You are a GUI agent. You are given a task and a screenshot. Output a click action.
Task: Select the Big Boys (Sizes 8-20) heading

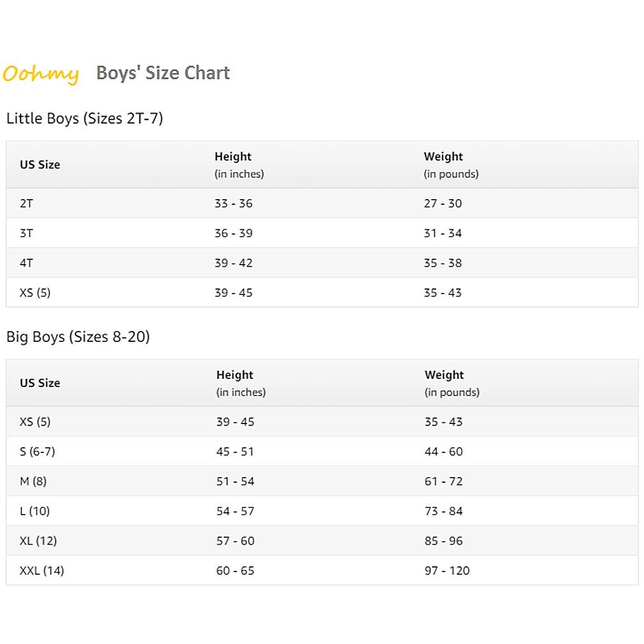pos(78,336)
